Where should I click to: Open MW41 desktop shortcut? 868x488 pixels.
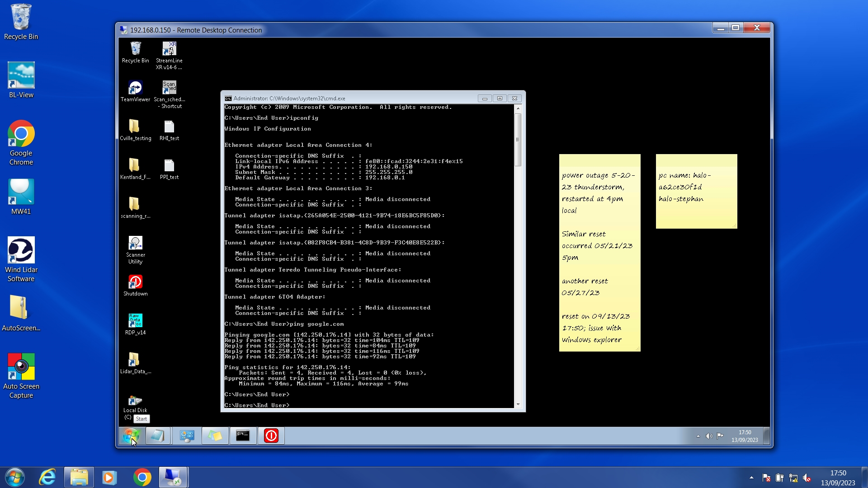tap(21, 192)
